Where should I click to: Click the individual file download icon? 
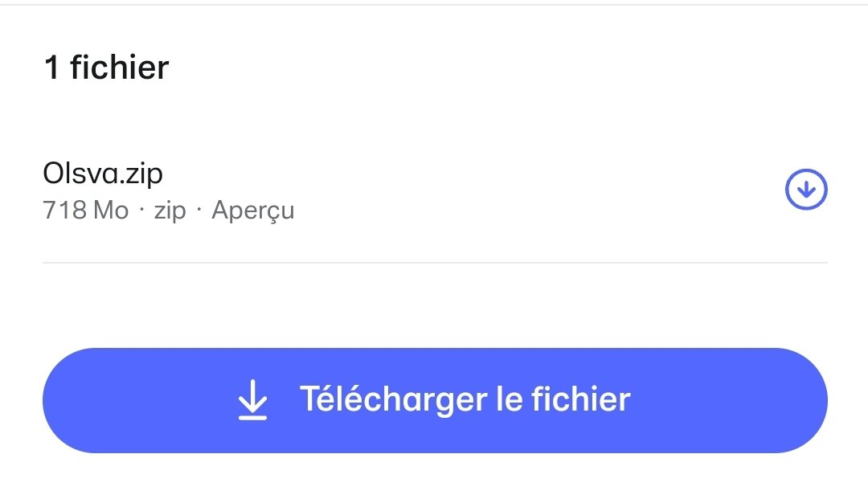tap(806, 190)
